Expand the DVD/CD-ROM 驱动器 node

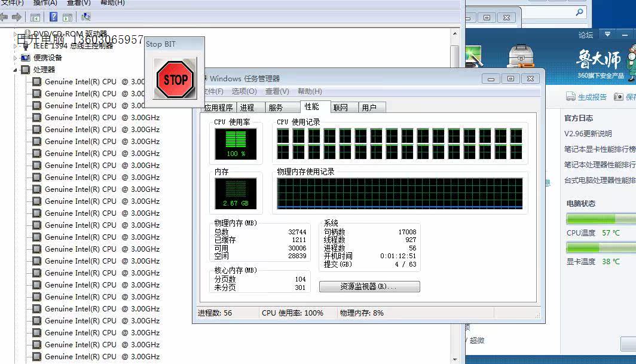point(16,34)
